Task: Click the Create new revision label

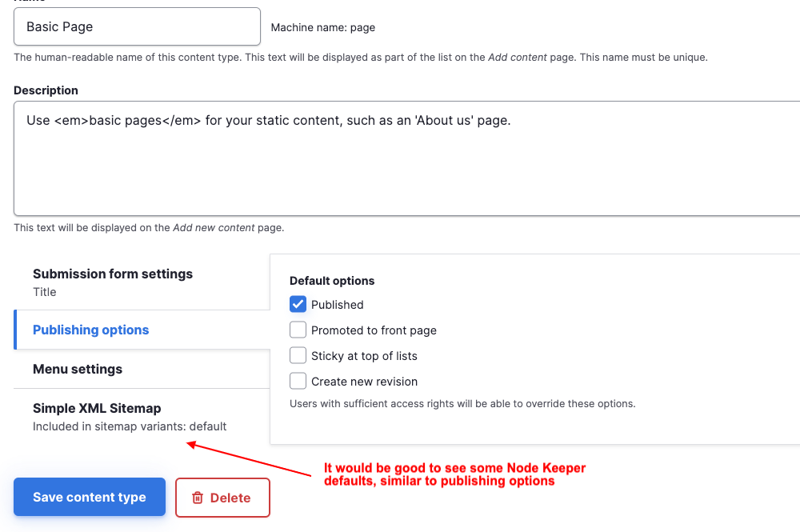Action: coord(364,382)
